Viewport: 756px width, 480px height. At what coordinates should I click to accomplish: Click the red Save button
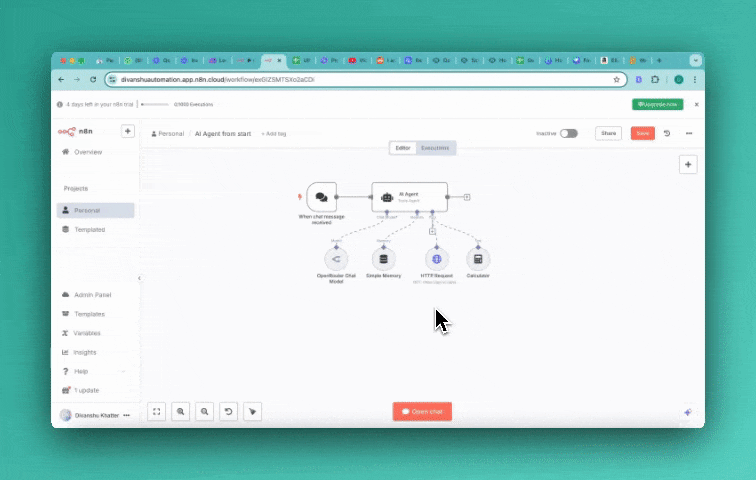point(643,133)
